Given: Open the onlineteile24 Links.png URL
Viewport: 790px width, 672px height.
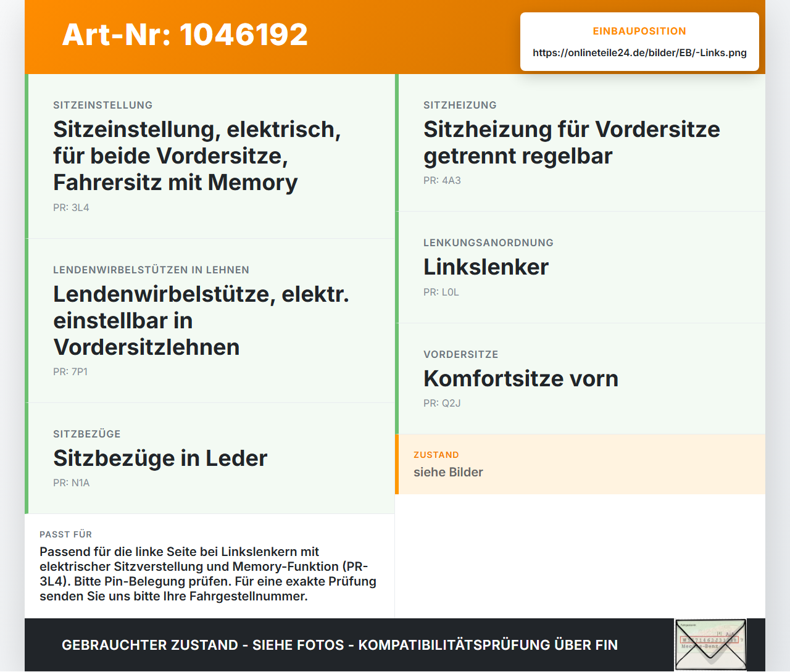Looking at the screenshot, I should click(x=639, y=52).
